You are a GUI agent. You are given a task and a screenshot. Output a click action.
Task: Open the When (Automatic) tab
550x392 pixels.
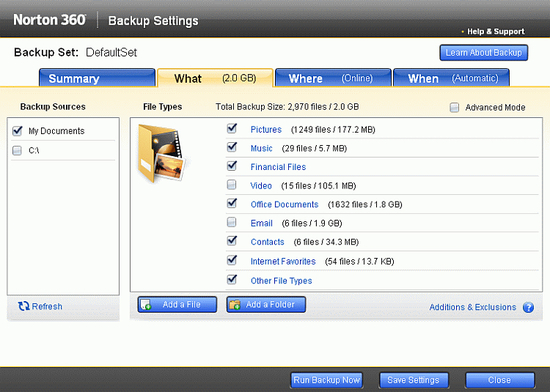coord(451,78)
